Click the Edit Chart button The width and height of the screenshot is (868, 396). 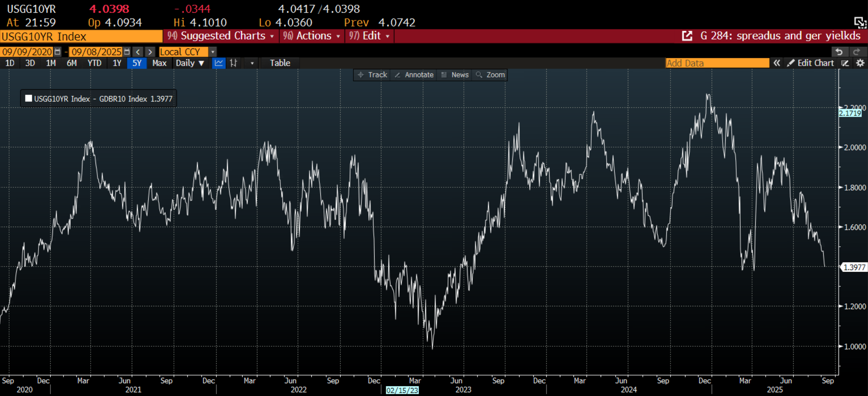(811, 63)
